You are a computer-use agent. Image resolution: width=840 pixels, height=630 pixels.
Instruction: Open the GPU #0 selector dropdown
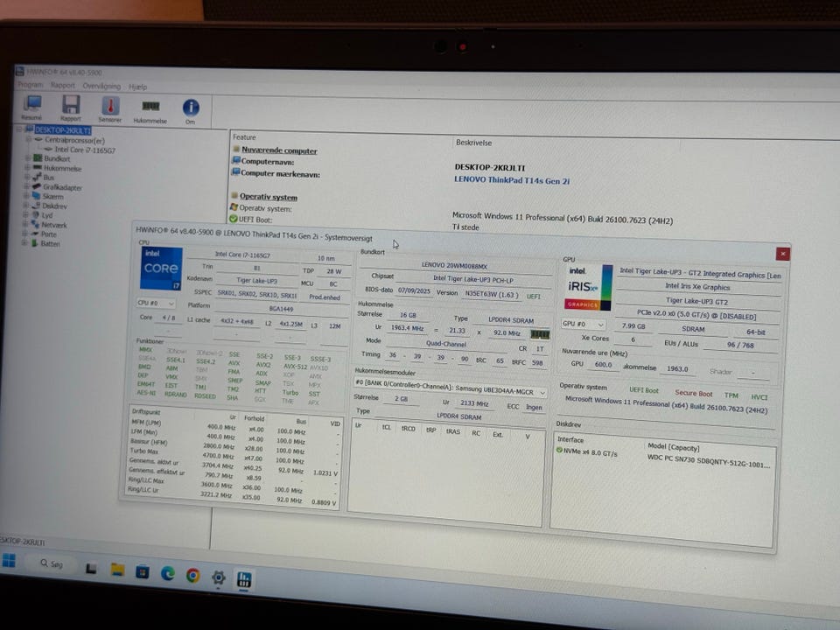(583, 324)
